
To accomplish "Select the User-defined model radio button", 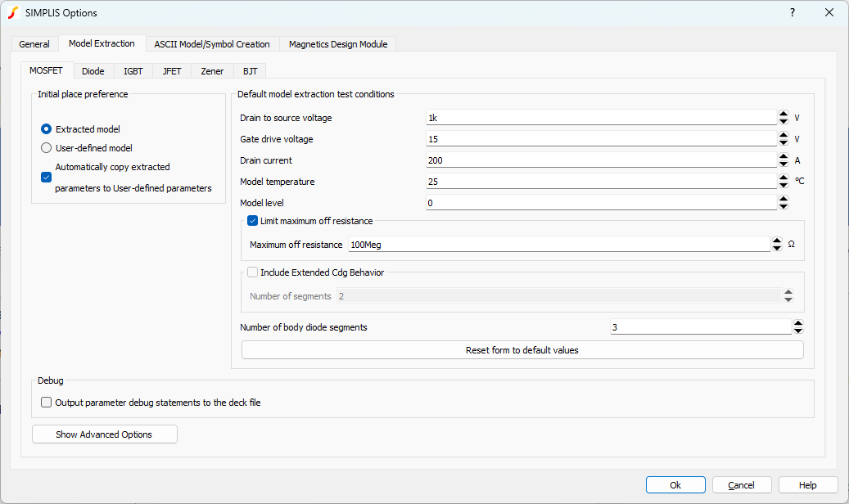I will [x=47, y=148].
